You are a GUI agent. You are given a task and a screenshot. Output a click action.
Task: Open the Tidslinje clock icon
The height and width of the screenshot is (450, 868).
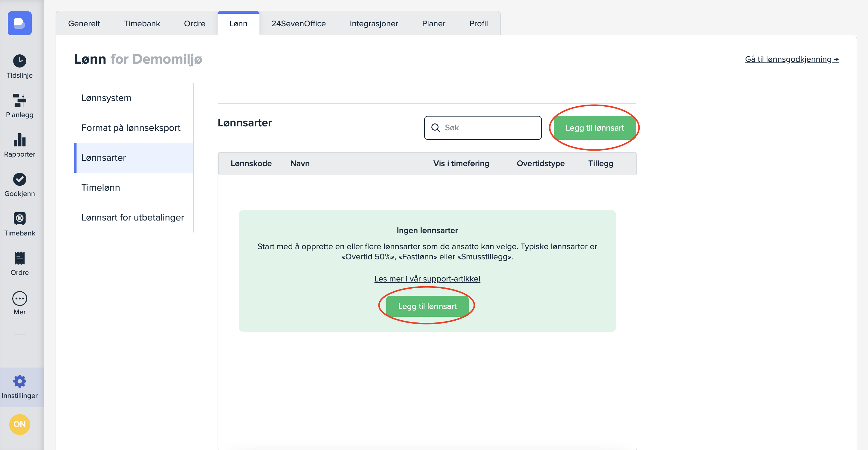click(x=19, y=61)
